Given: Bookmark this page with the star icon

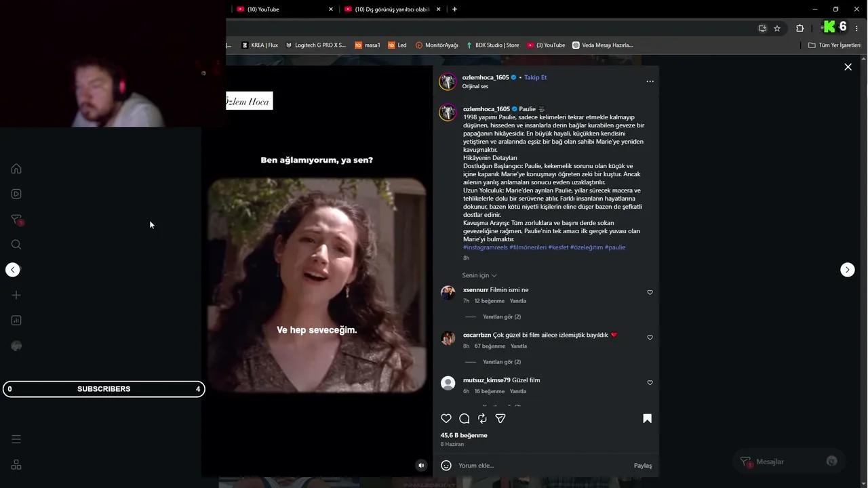Looking at the screenshot, I should tap(777, 28).
